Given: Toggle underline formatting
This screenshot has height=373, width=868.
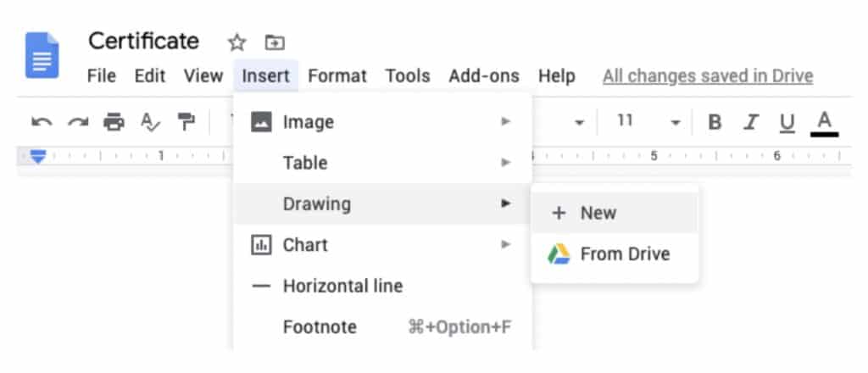Looking at the screenshot, I should click(787, 122).
